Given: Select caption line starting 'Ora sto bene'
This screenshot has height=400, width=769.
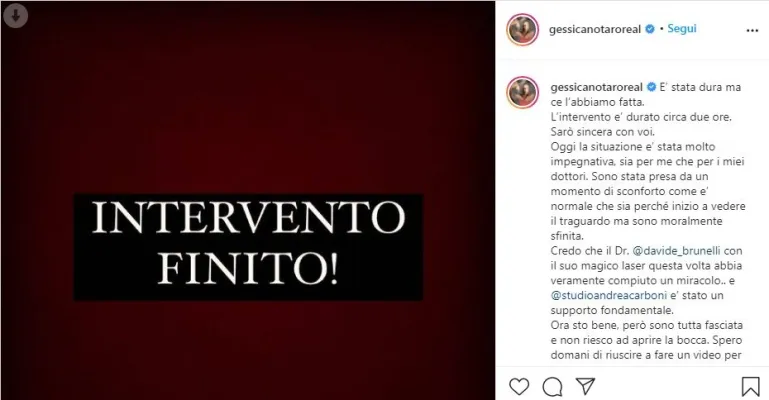Looking at the screenshot, I should click(646, 325).
